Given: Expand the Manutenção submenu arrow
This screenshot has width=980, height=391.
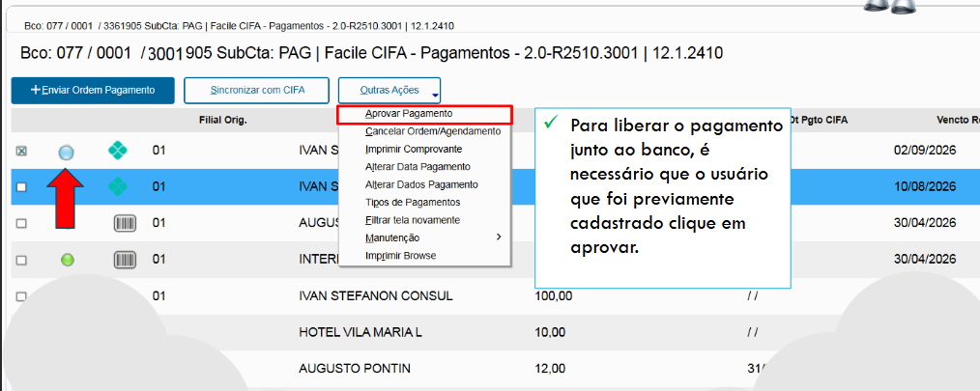Looking at the screenshot, I should [498, 237].
